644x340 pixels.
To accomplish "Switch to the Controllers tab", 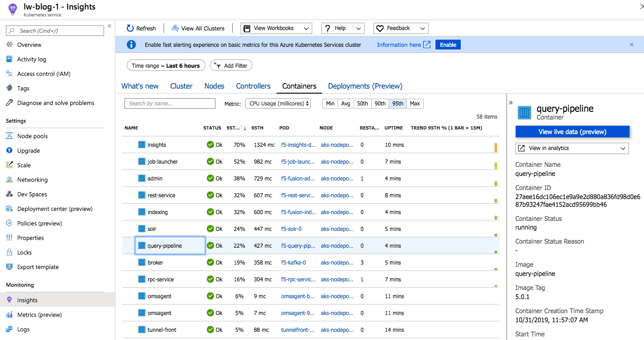I will point(253,86).
